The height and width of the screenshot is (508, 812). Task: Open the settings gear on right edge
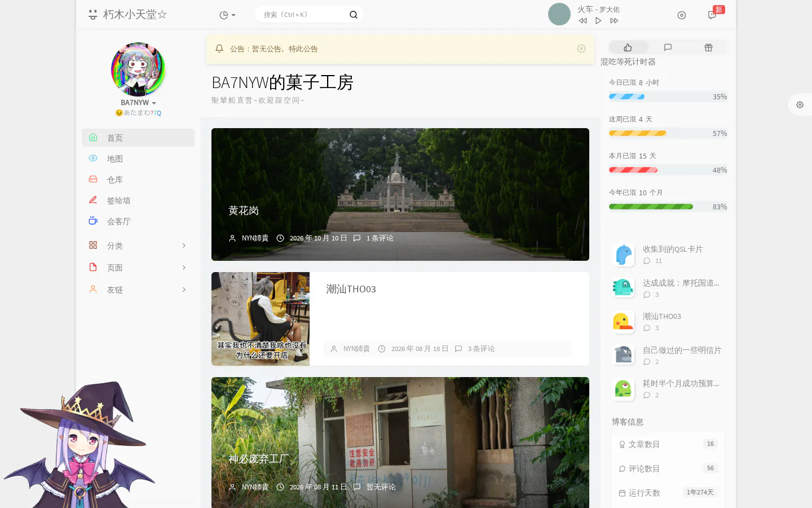(x=800, y=104)
